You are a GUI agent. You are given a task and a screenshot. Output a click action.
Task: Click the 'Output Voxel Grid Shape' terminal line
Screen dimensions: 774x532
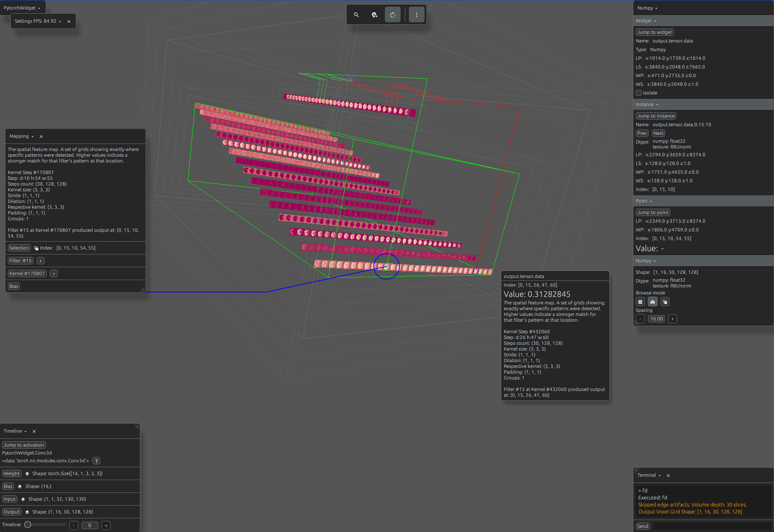click(x=690, y=512)
